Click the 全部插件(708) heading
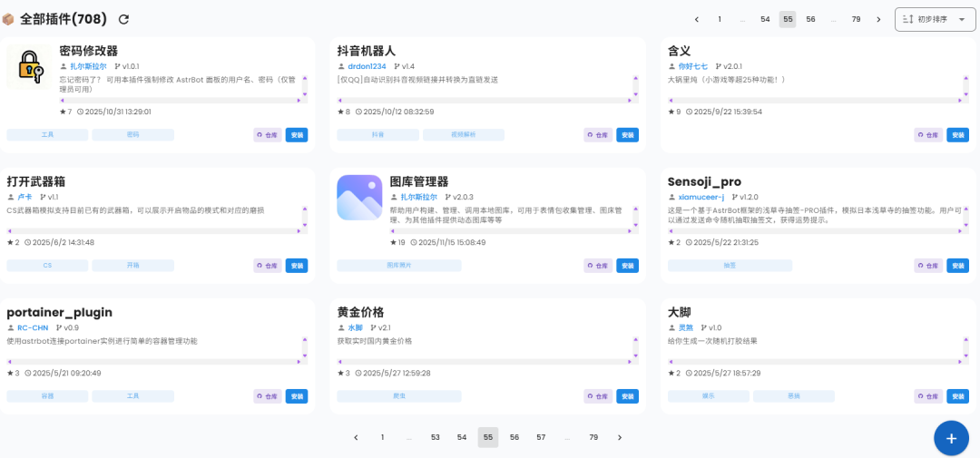The image size is (980, 458). 64,19
